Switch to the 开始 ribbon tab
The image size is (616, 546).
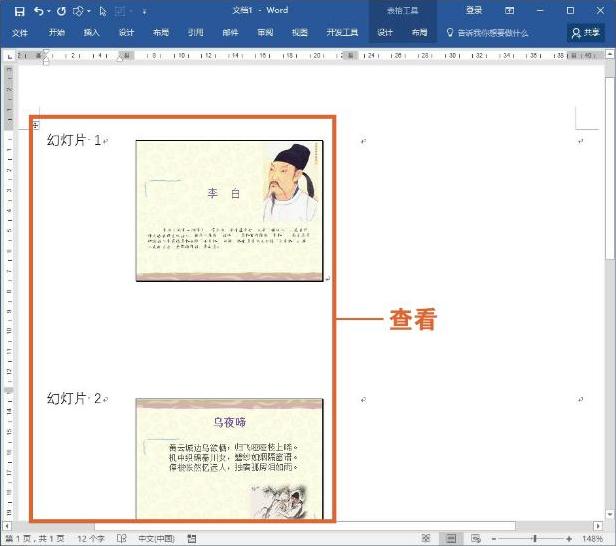click(x=56, y=32)
